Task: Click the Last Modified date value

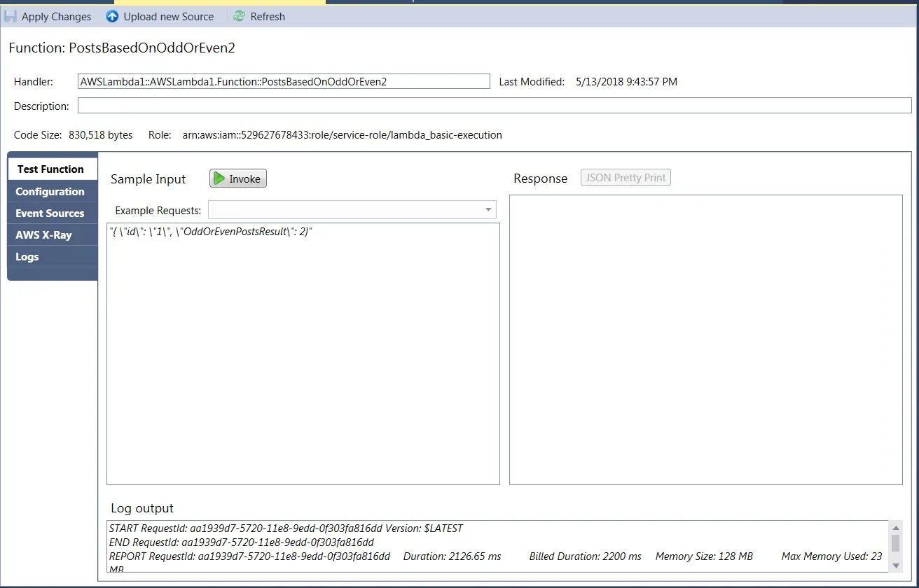Action: tap(626, 82)
